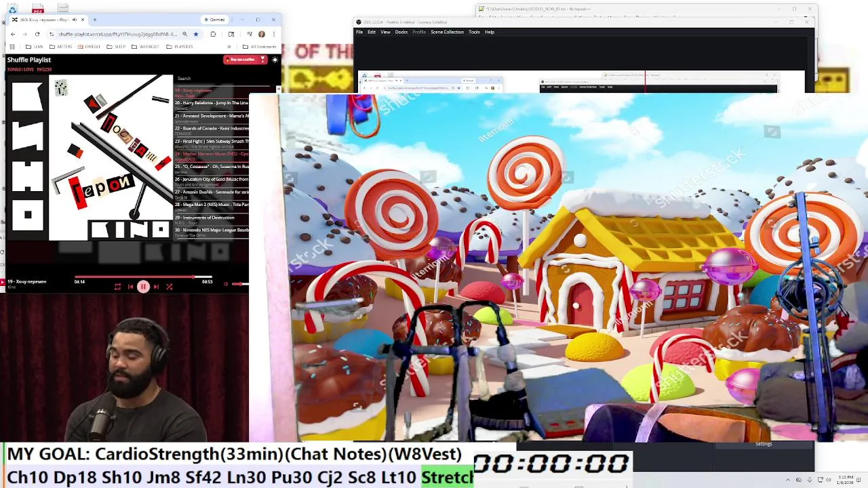868x488 pixels.
Task: Open Profile menu in OBS window
Action: pyautogui.click(x=419, y=32)
